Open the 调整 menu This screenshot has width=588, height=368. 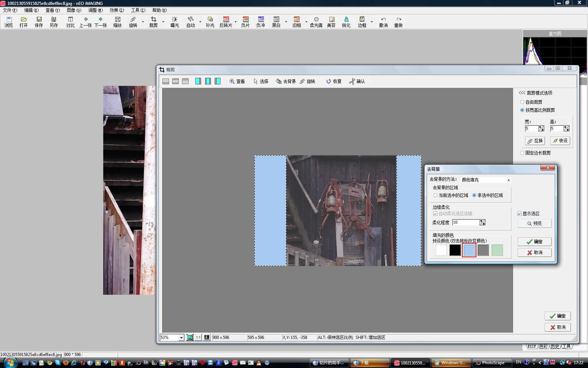pos(95,10)
